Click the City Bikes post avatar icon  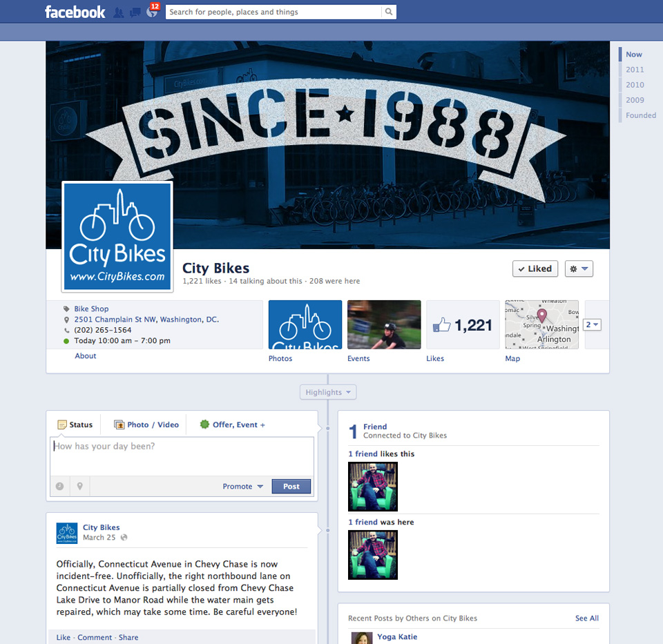coord(67,533)
